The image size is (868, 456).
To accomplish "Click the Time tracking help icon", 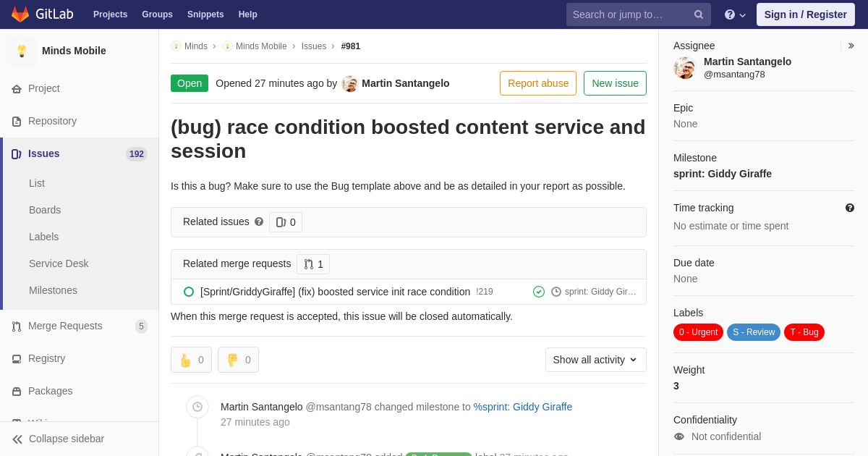I will point(850,208).
